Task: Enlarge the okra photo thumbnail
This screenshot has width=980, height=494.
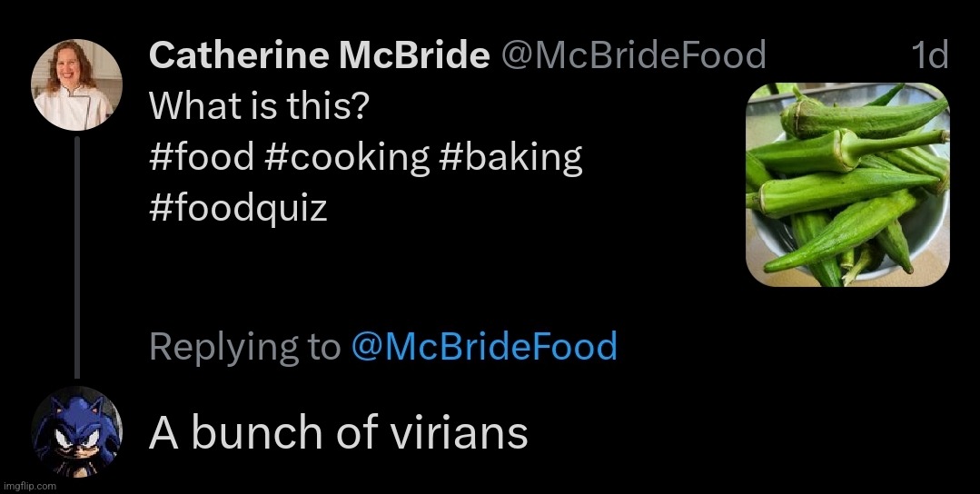Action: click(847, 184)
